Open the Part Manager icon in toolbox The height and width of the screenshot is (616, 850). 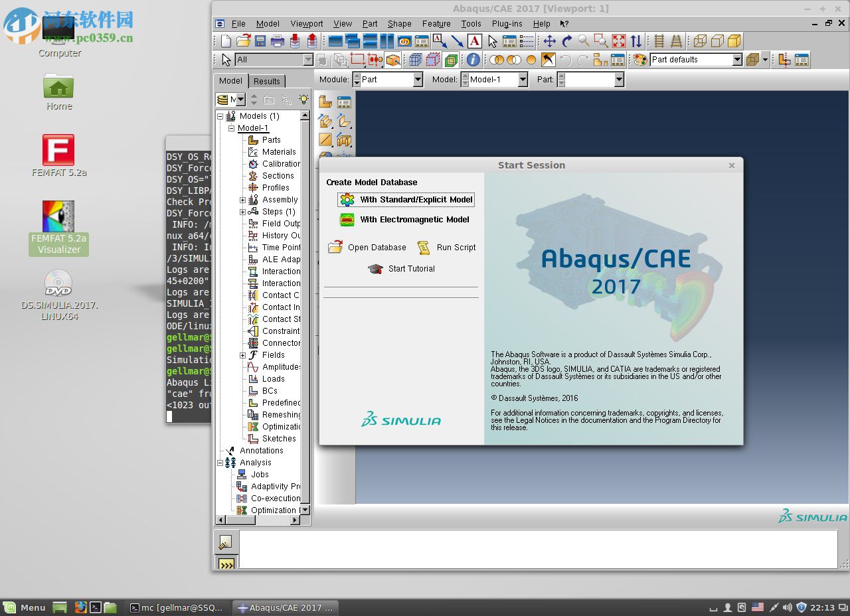(344, 102)
